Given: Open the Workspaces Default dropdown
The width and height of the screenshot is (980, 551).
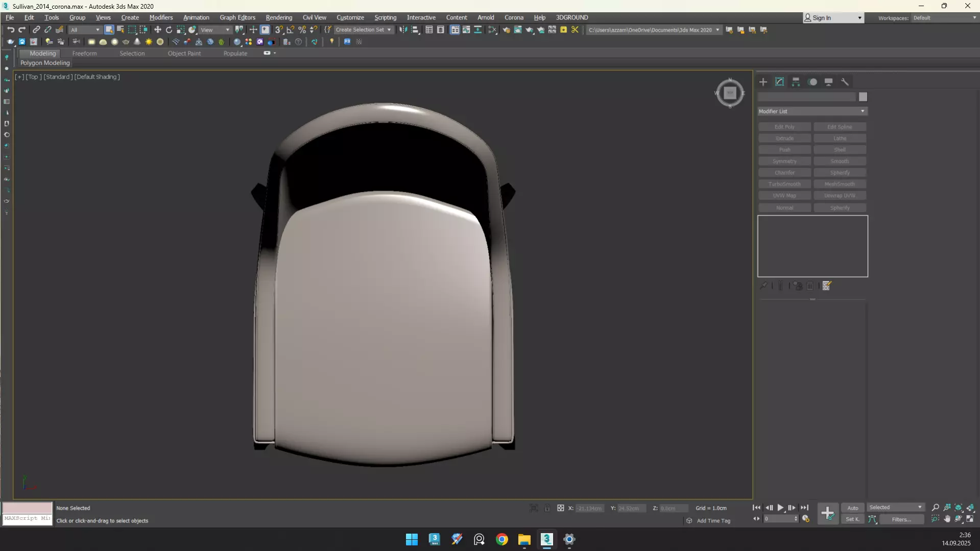Looking at the screenshot, I should click(x=944, y=18).
